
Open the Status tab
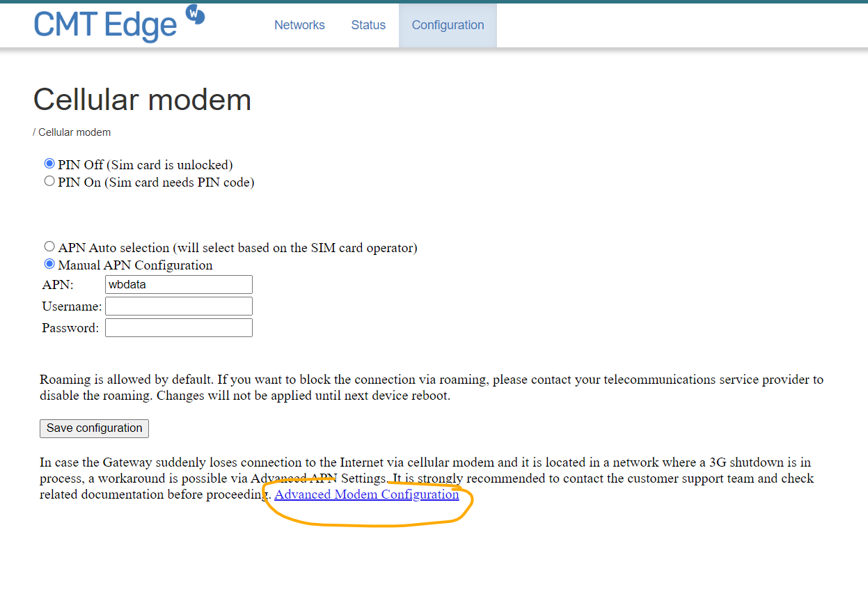coord(368,25)
